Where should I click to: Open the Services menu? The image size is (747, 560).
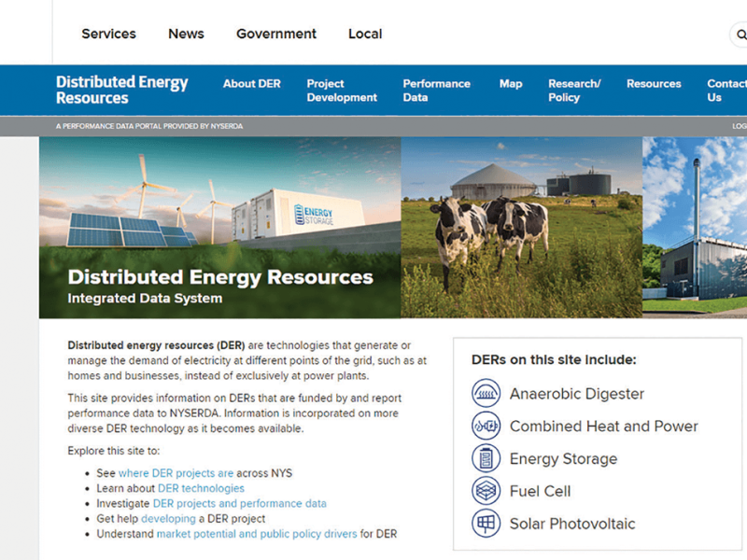click(108, 34)
